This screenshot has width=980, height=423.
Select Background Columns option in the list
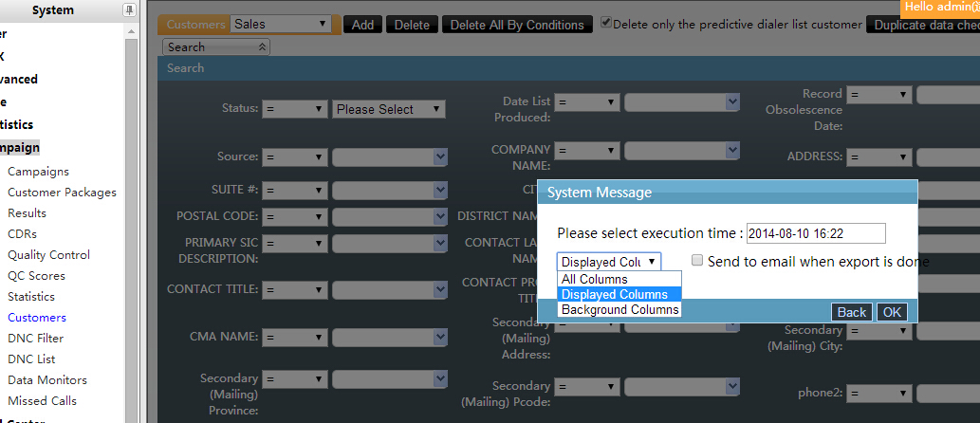619,309
